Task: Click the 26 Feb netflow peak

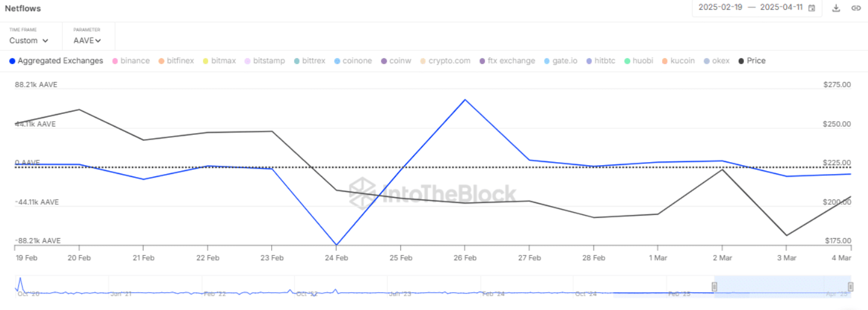Action: tap(465, 99)
